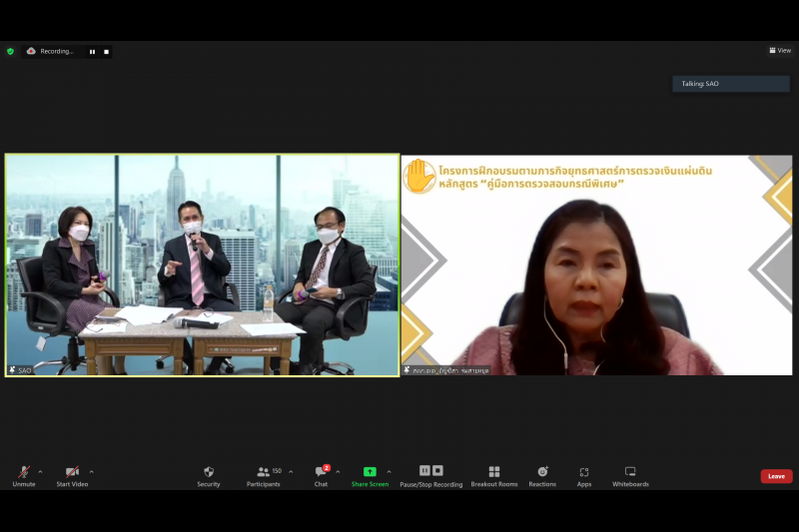Open the View layout menu

[780, 51]
